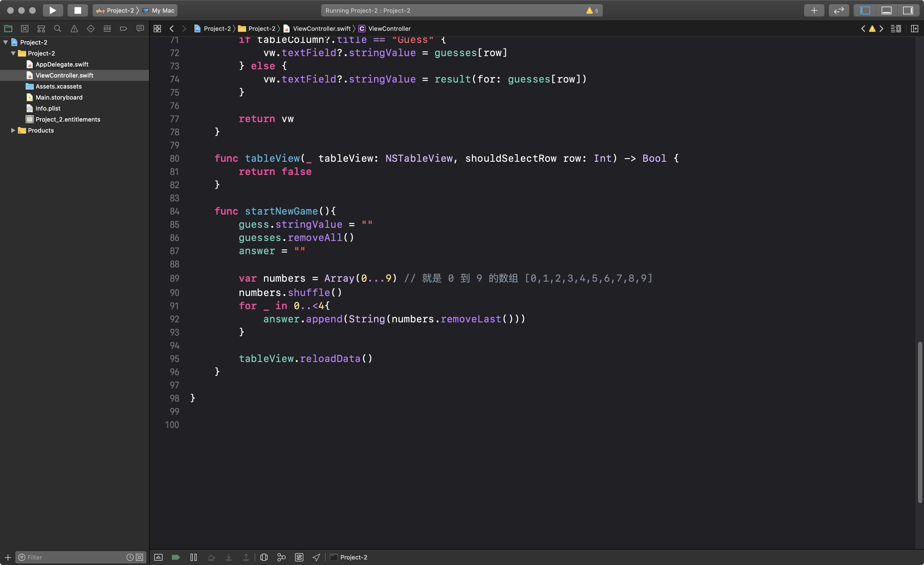Collapse the Project-2 yellow group folder

point(13,53)
